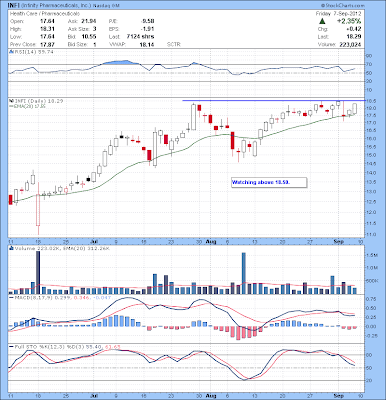
Task: Click the Prev Close value 17.87
Action: point(47,44)
